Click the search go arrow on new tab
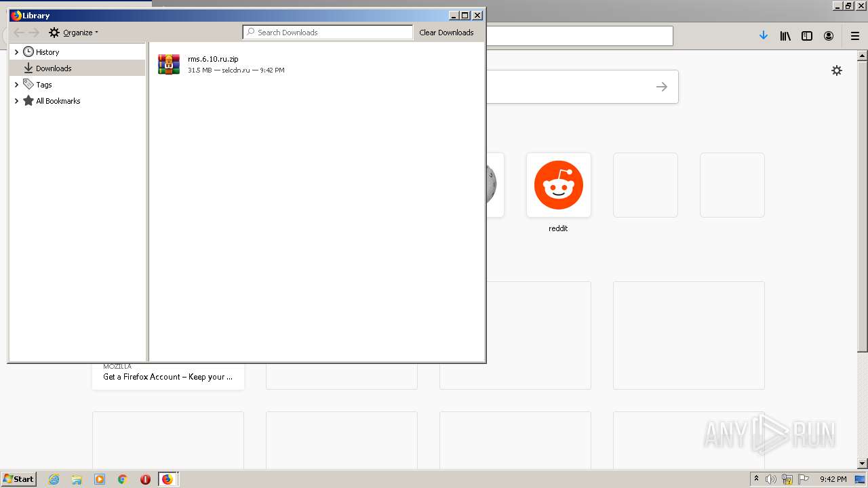 pos(662,87)
